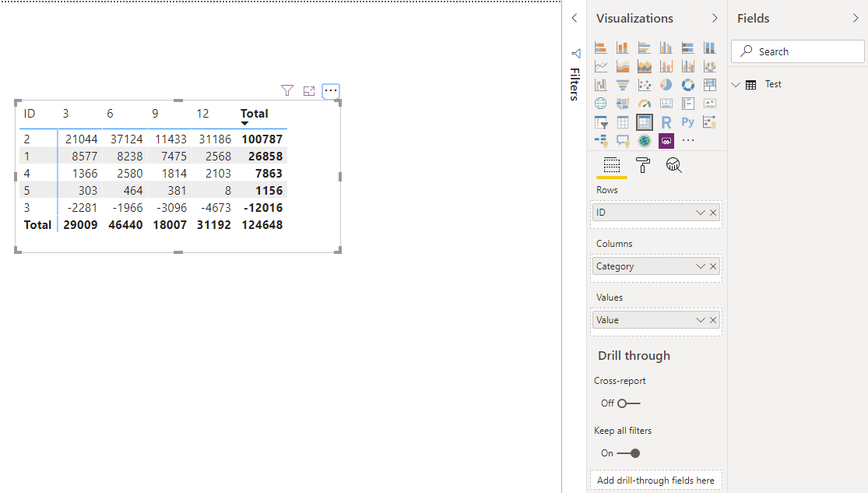
Task: Remove ID field from Rows
Action: [x=713, y=213]
